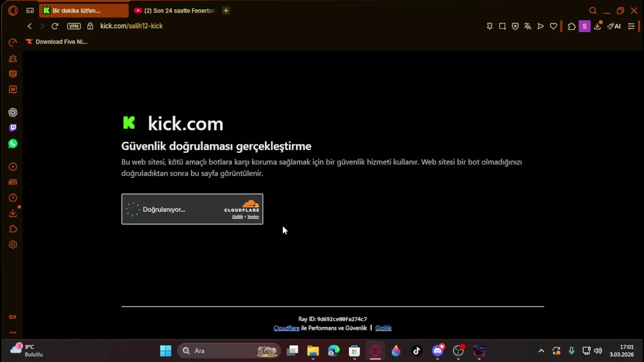Screen dimensions: 644x362
Task: Open Twitch panel in the sidebar
Action: click(13, 128)
